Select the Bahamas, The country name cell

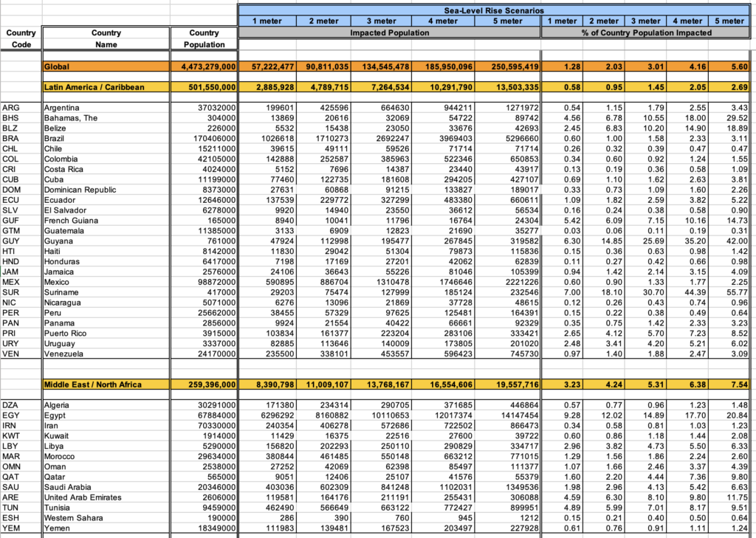point(106,118)
